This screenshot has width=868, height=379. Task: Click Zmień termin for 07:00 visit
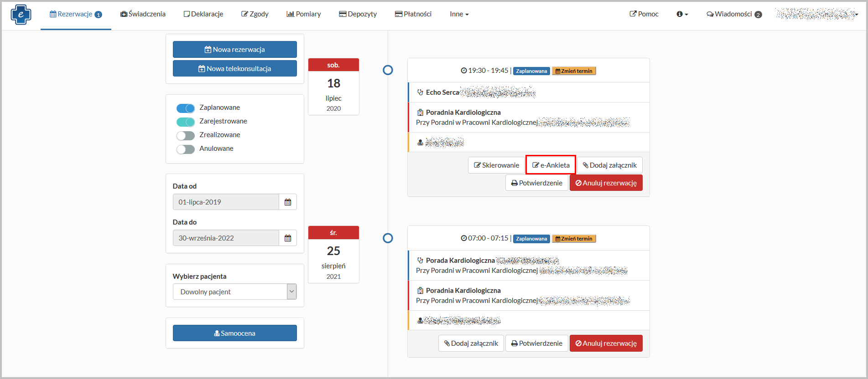pyautogui.click(x=574, y=239)
